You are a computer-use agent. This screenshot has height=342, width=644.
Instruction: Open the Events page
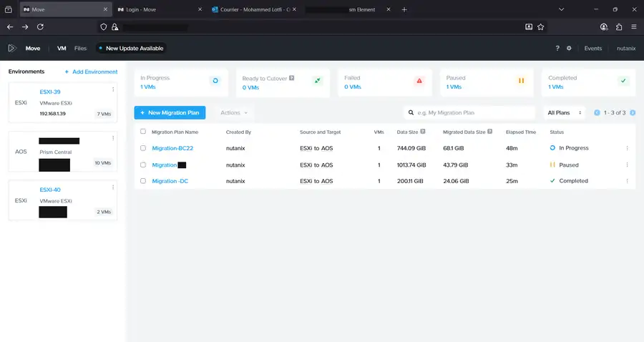click(x=593, y=48)
